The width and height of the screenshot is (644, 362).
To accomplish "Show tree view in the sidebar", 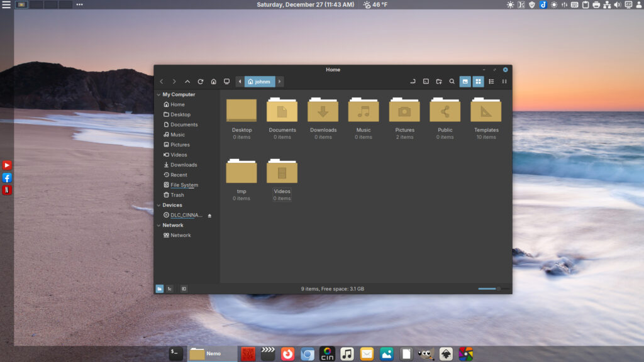I will (170, 288).
